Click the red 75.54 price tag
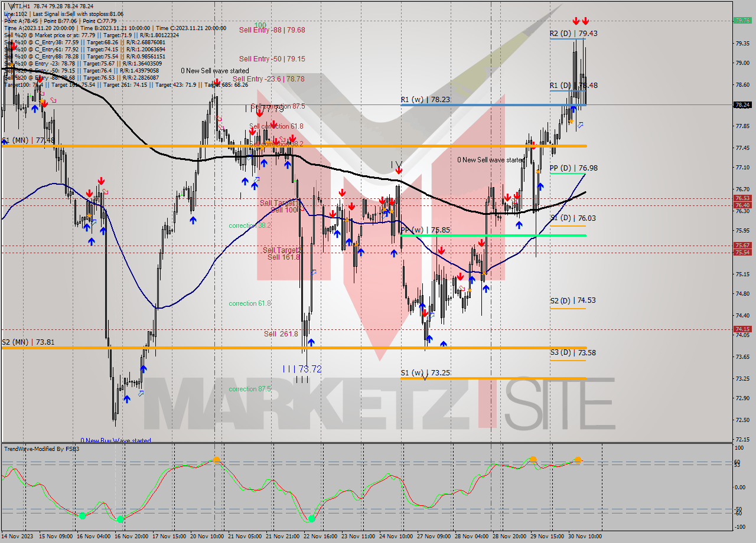 tap(742, 253)
